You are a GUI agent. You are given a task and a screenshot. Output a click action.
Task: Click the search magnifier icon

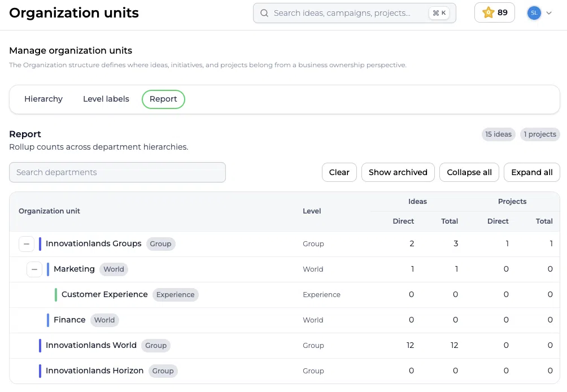(264, 13)
